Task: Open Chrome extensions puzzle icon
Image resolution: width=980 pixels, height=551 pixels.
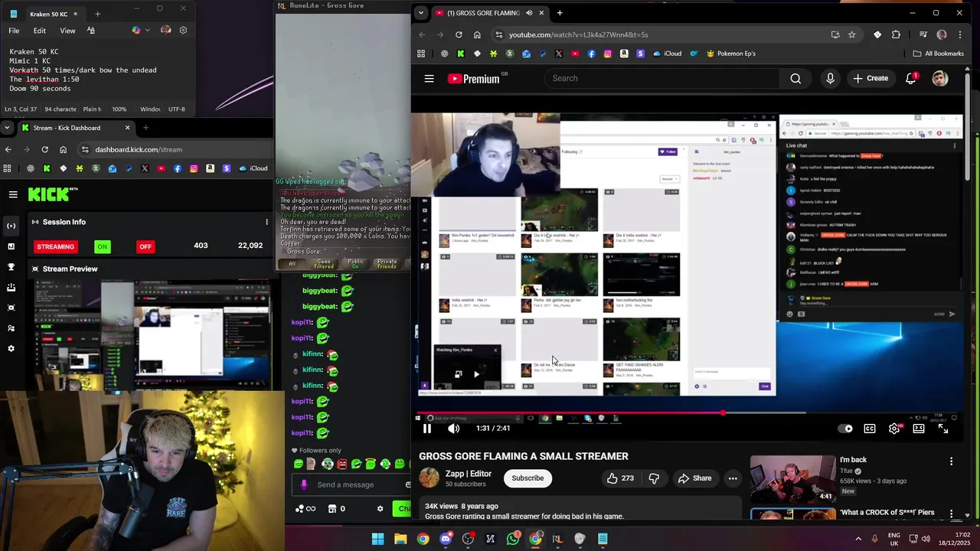Action: [896, 34]
